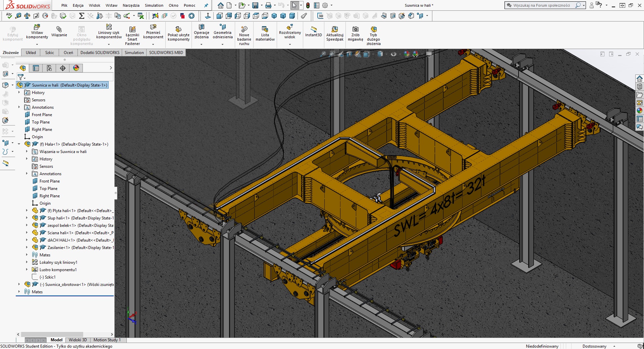Viewport: 644px width, 349px height.
Task: Click the flashlight icon in view toolbar
Action: (304, 15)
